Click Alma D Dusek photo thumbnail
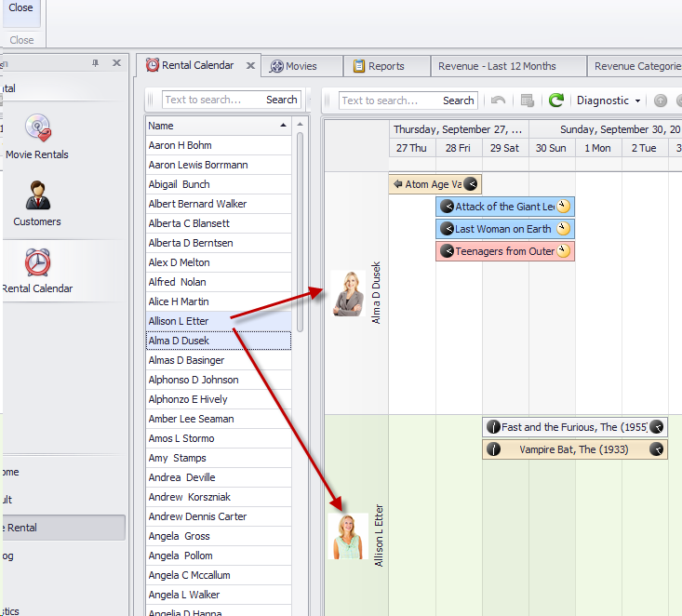This screenshot has width=682, height=616. pos(348,294)
